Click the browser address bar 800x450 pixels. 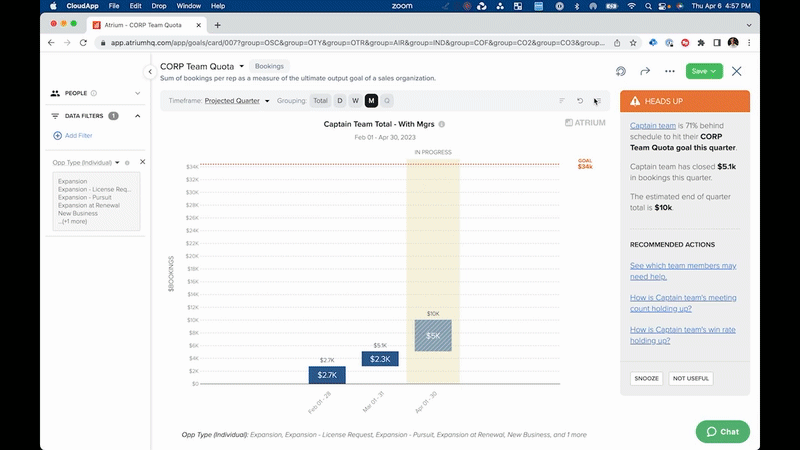coord(357,43)
